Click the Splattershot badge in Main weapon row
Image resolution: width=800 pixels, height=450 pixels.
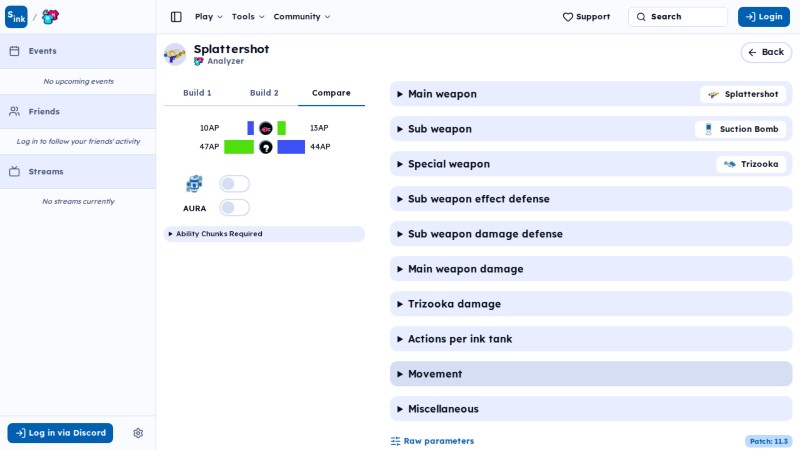tap(743, 94)
